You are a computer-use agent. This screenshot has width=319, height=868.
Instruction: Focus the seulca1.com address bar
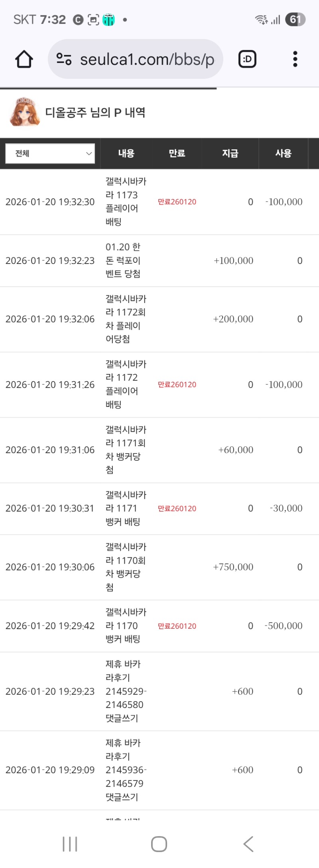tap(147, 59)
